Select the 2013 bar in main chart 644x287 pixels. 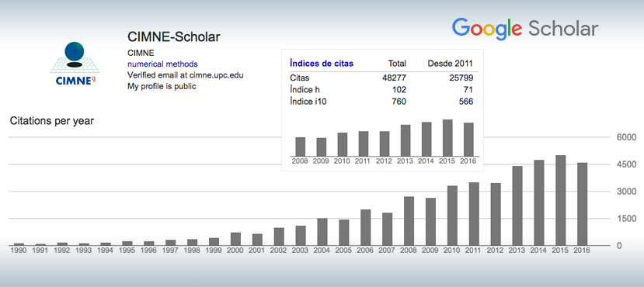click(517, 206)
